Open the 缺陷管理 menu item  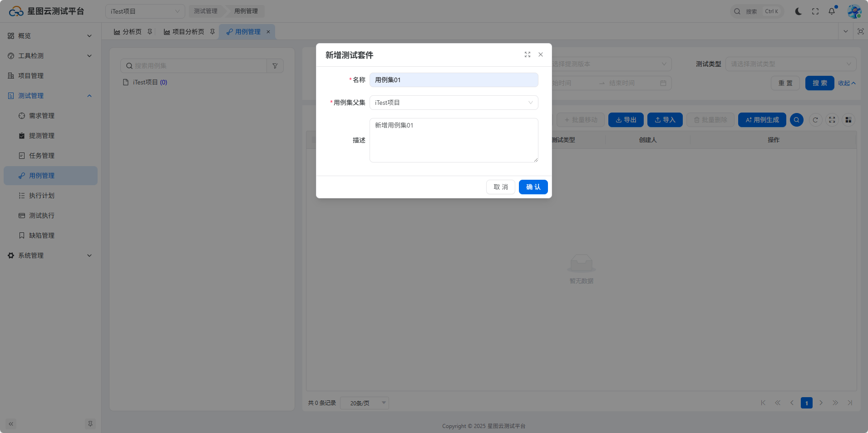[42, 236]
